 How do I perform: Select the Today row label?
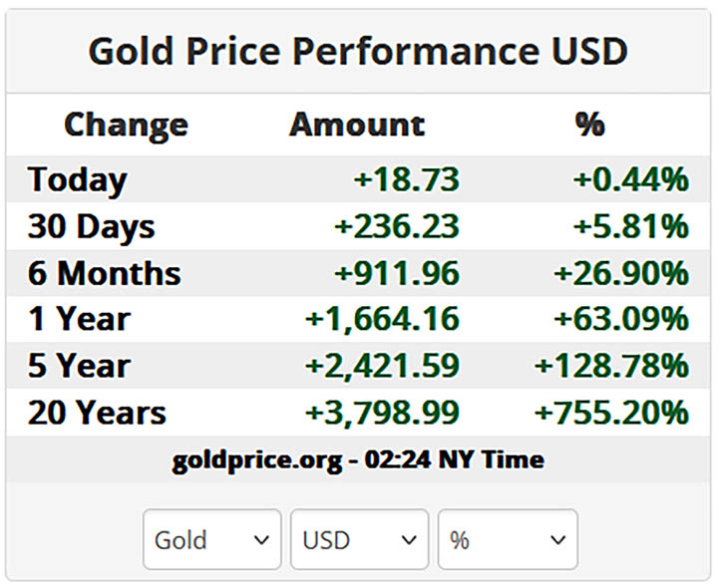pyautogui.click(x=77, y=180)
